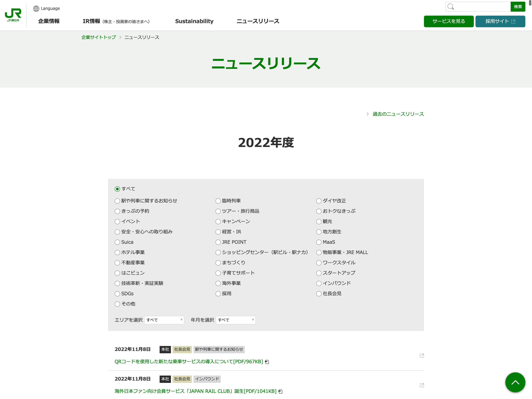Image resolution: width=532 pixels, height=399 pixels.
Task: Click external link icon on QR code news row
Action: [x=422, y=355]
